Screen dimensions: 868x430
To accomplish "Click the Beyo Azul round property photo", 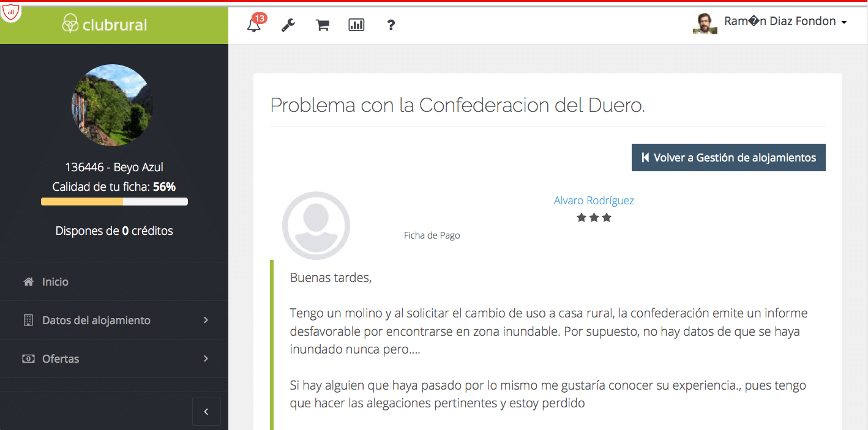I will point(112,105).
